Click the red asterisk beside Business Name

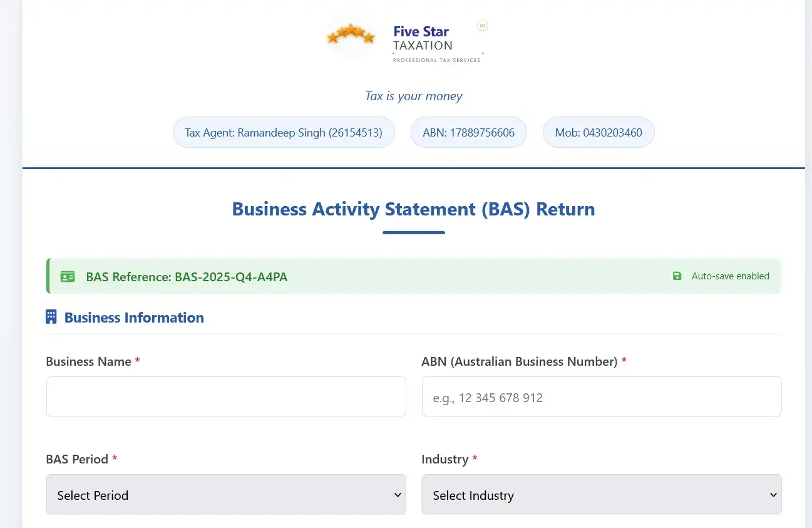coord(137,361)
